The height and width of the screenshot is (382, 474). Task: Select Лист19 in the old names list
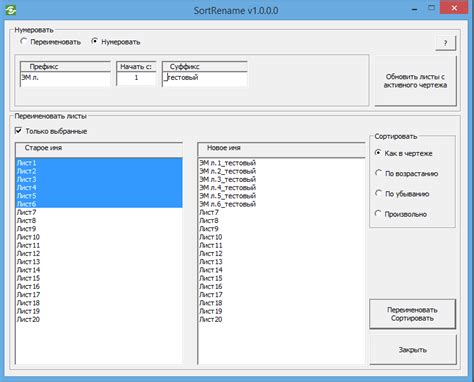tap(99, 311)
